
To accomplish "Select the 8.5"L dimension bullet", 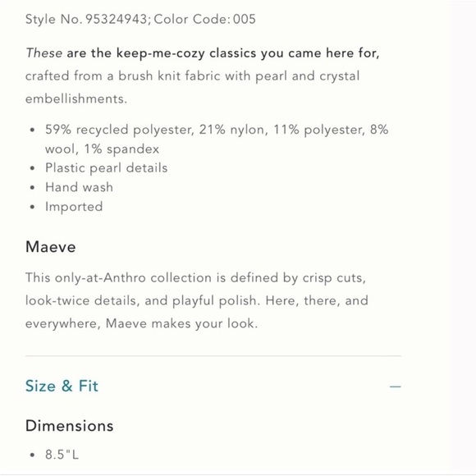I will [x=62, y=455].
